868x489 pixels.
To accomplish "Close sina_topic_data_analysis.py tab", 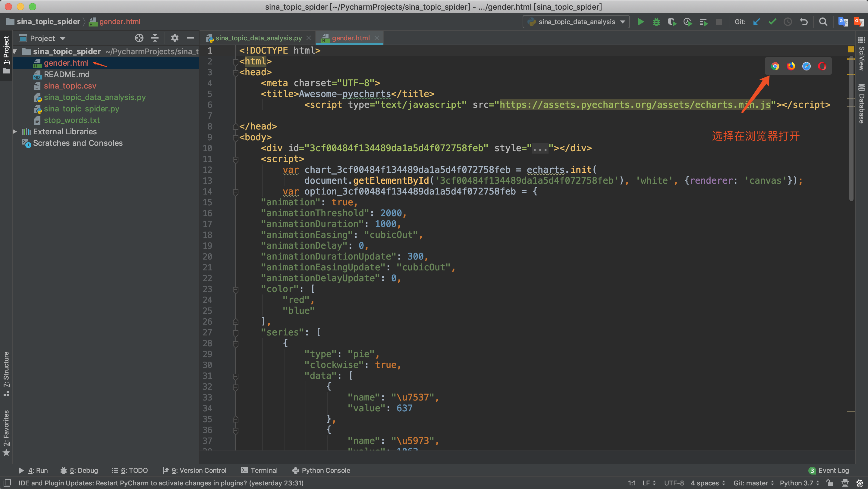I will click(308, 38).
